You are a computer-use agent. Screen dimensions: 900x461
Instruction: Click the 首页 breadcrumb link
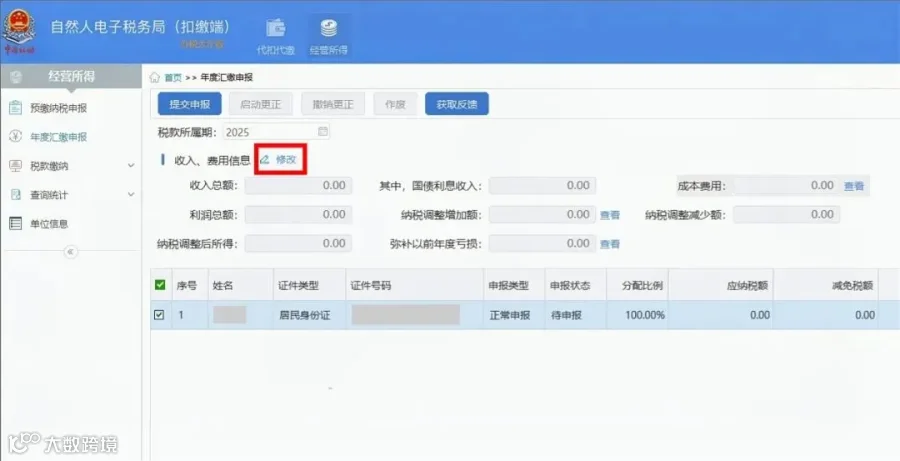[x=173, y=78]
